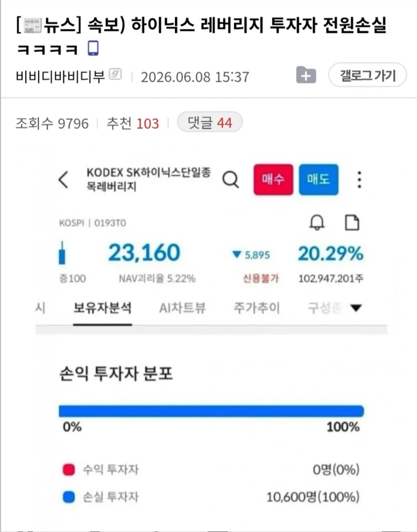417x532 pixels.
Task: Tap the mobile phone icon after title
Action: (x=93, y=49)
